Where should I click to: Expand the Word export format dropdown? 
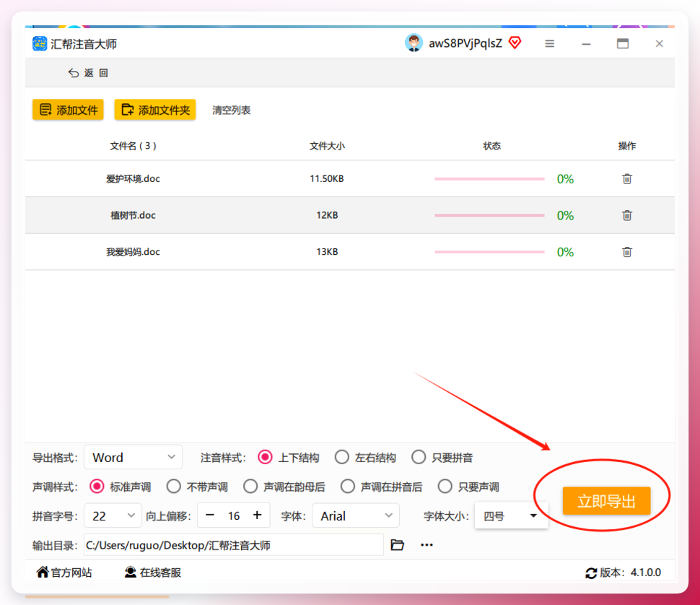(133, 457)
